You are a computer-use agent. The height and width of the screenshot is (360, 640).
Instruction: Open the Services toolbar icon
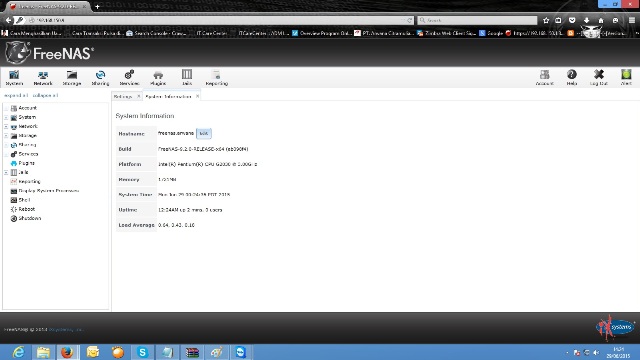coord(129,78)
